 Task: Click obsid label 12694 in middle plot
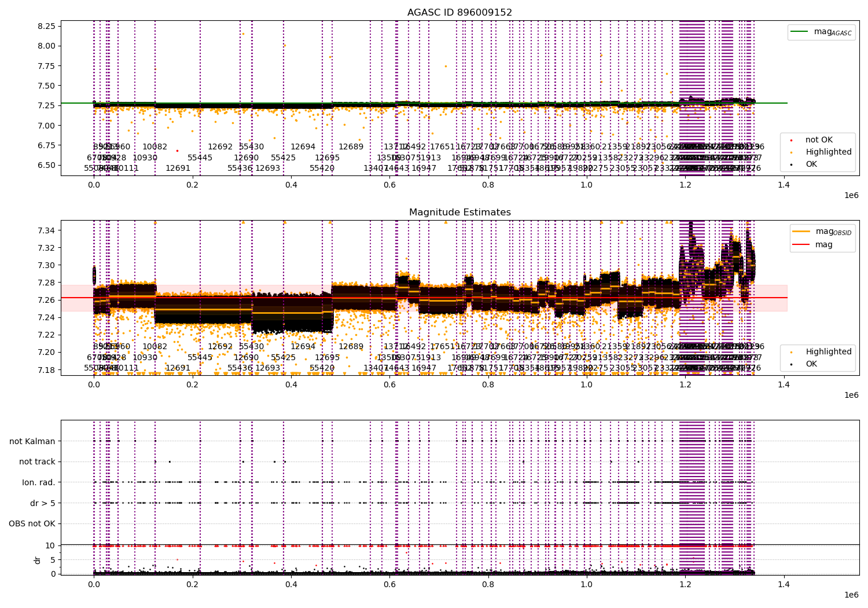pos(303,347)
